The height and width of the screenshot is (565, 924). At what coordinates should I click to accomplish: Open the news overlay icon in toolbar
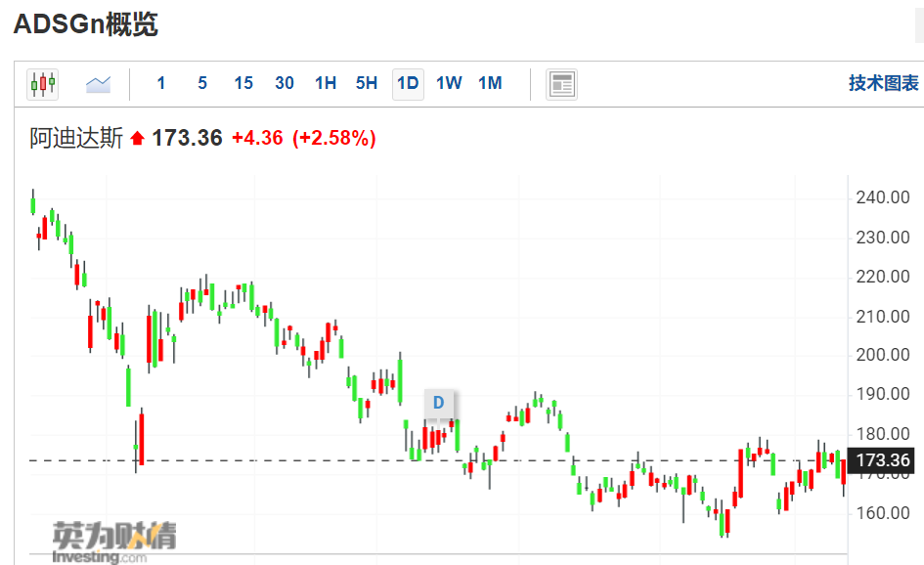(561, 84)
